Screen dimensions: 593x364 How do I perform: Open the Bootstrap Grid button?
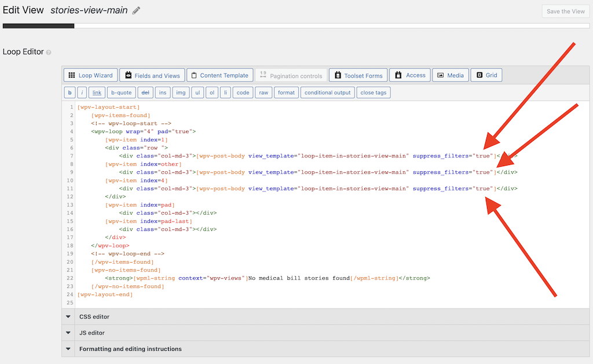pyautogui.click(x=486, y=75)
